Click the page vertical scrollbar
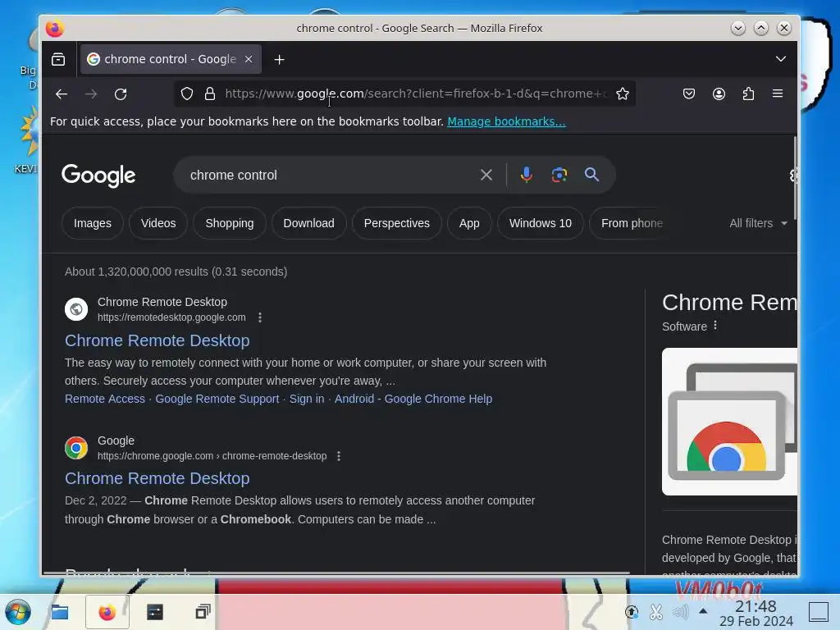Screen dimensions: 840x630 click(795, 178)
